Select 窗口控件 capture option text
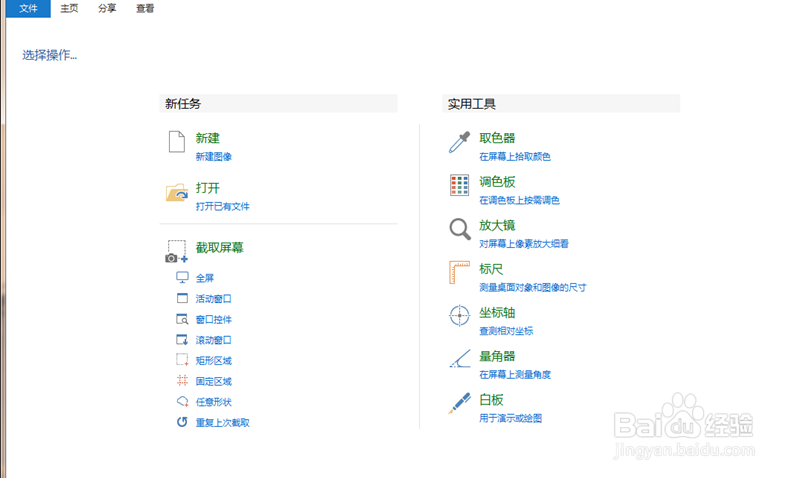The image size is (800, 478). tap(214, 319)
